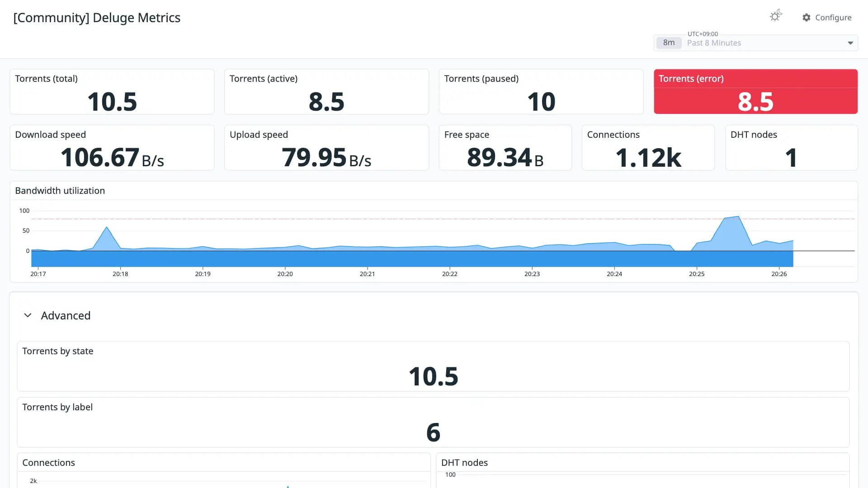Toggle the light/dark theme sun-moon icon
868x488 pixels.
pyautogui.click(x=776, y=16)
